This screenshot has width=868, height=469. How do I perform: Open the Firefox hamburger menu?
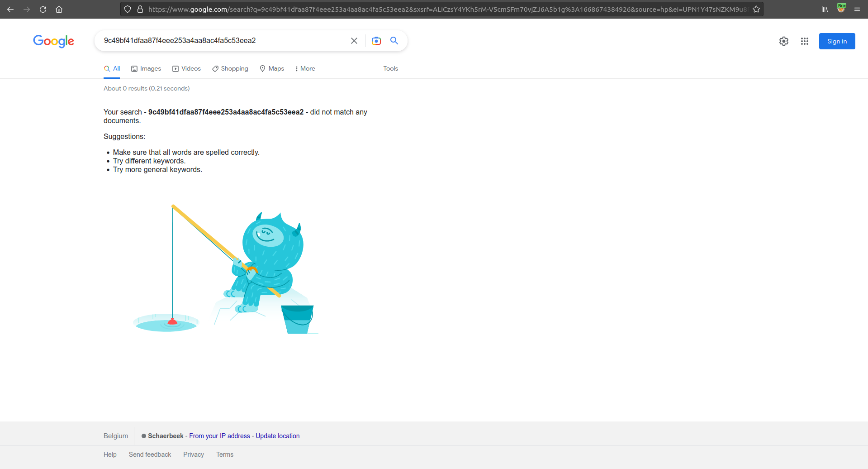[857, 9]
